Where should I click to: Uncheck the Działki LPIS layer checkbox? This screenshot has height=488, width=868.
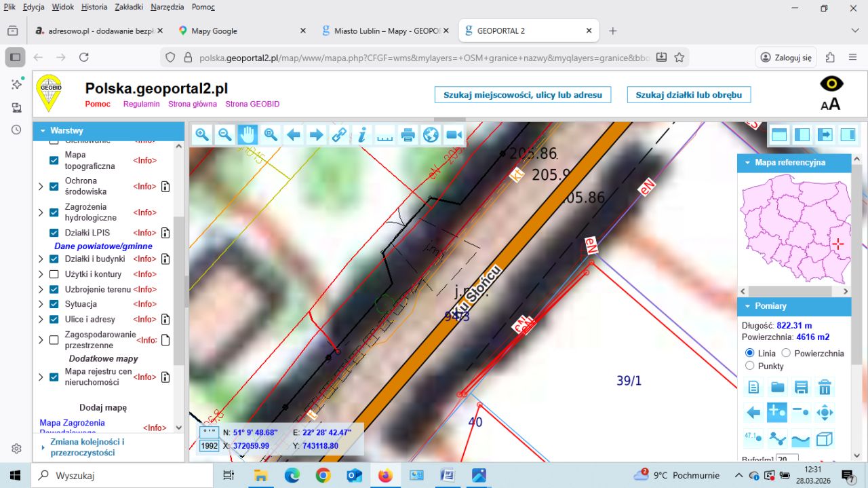tap(54, 233)
